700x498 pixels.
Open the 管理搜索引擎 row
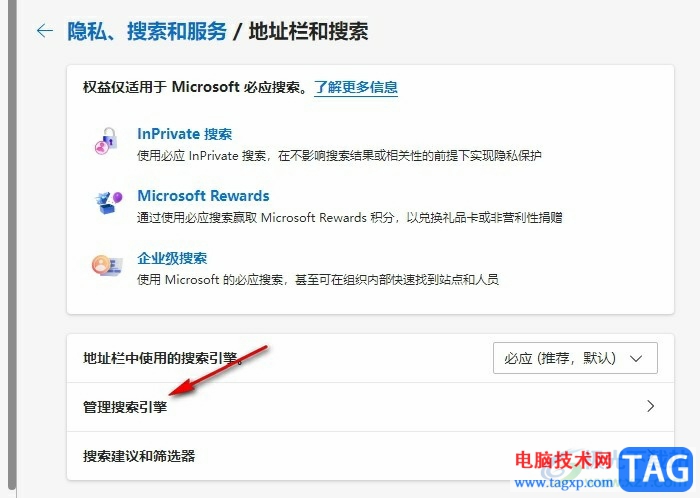(370, 407)
